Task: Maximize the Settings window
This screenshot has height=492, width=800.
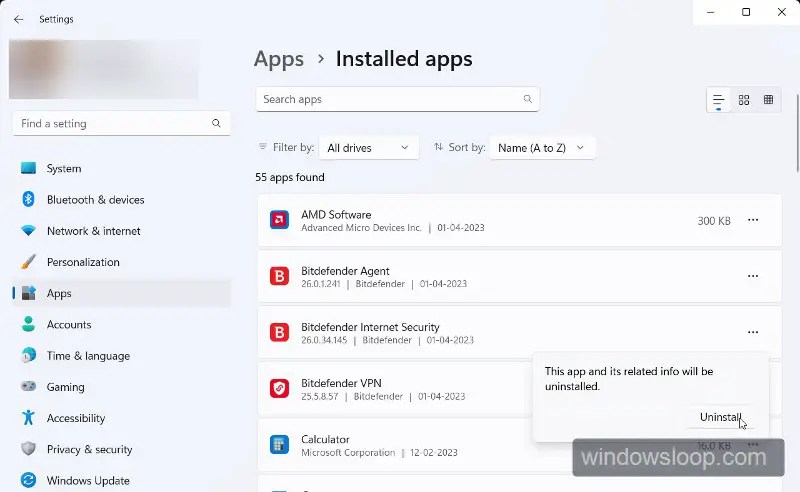Action: [746, 12]
